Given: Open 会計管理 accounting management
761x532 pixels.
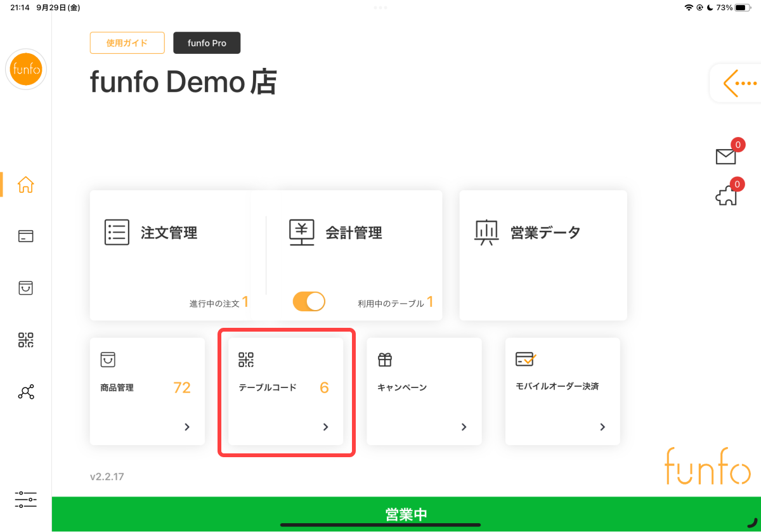Looking at the screenshot, I should (x=354, y=256).
